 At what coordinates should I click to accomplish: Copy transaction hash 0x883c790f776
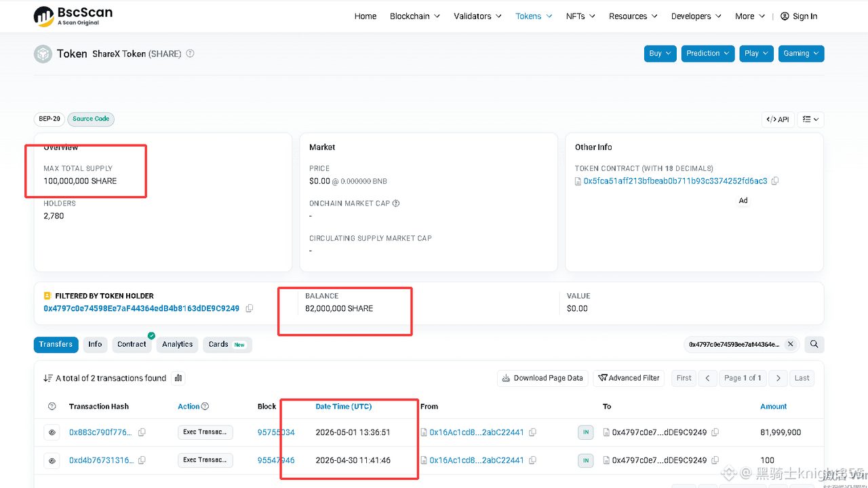142,432
